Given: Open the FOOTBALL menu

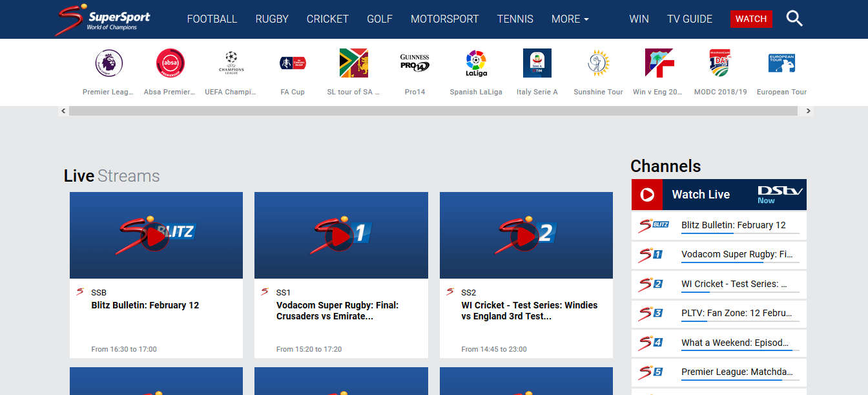Looking at the screenshot, I should click(x=212, y=19).
